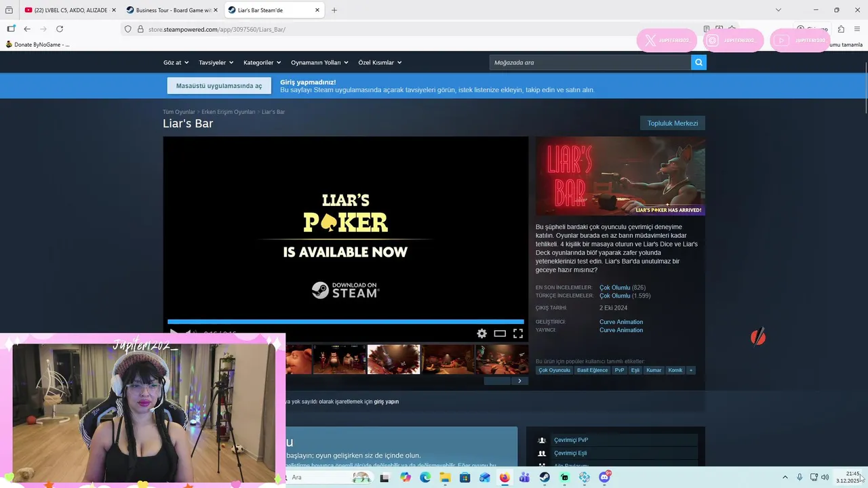Open the clock and date flyout
The image size is (868, 488).
coord(848,477)
